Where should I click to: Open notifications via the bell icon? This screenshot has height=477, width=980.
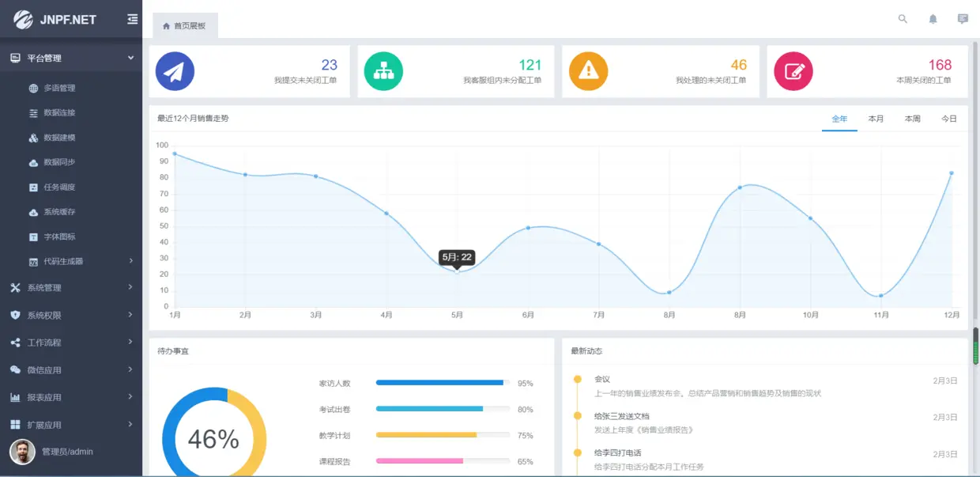pyautogui.click(x=933, y=19)
